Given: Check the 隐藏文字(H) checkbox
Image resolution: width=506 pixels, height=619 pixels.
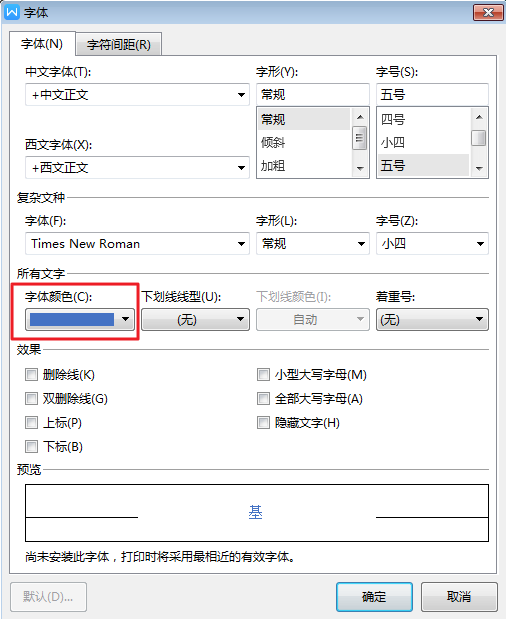Looking at the screenshot, I should tap(263, 422).
